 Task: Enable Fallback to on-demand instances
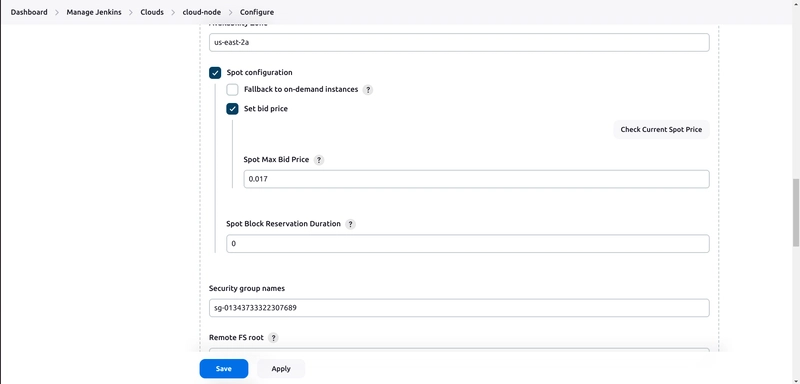[232, 90]
